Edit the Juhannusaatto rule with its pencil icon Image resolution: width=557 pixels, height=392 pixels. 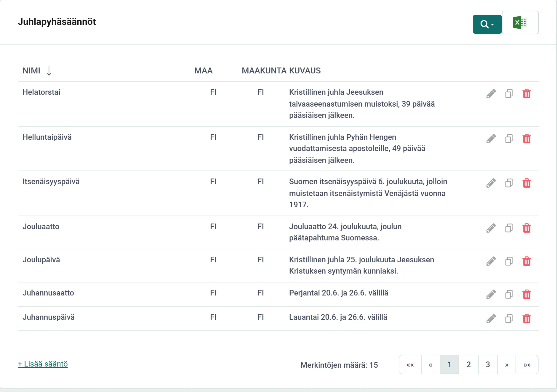(491, 295)
